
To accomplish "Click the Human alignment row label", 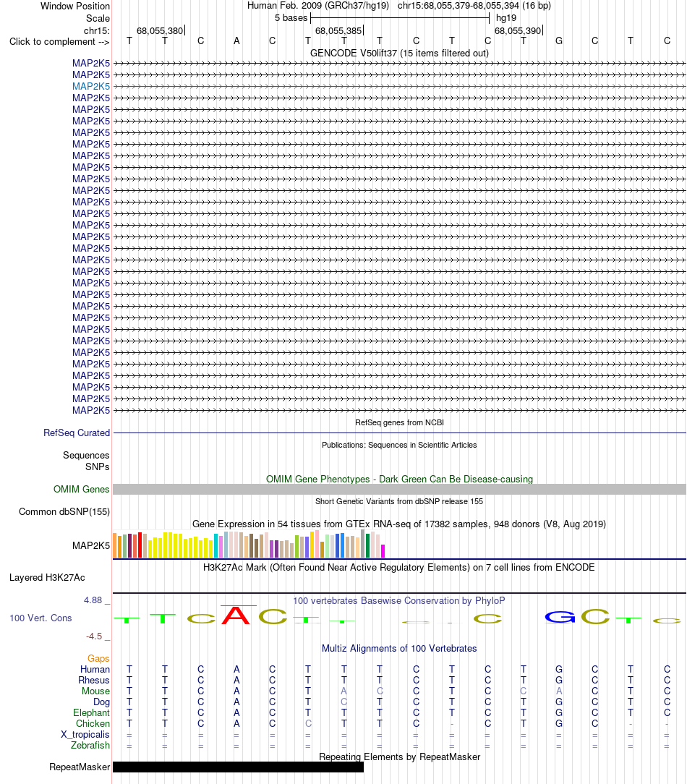I will [95, 670].
